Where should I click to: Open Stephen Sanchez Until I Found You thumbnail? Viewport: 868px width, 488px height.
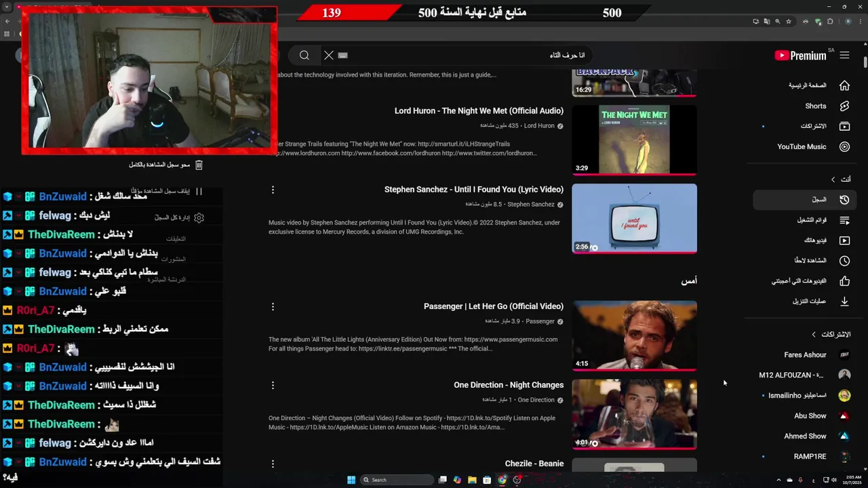pyautogui.click(x=634, y=218)
